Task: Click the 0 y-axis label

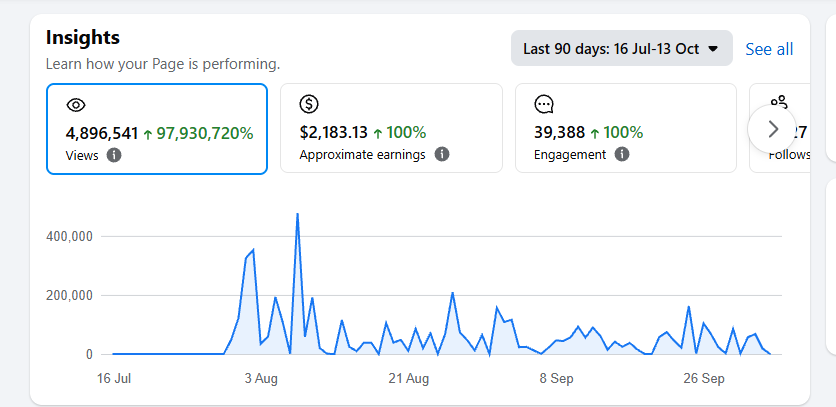Action: 89,354
